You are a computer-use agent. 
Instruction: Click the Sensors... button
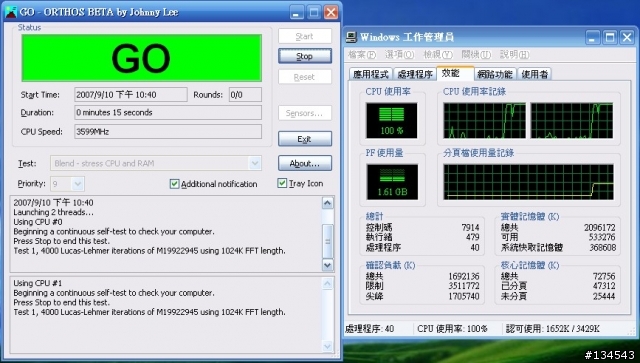304,113
